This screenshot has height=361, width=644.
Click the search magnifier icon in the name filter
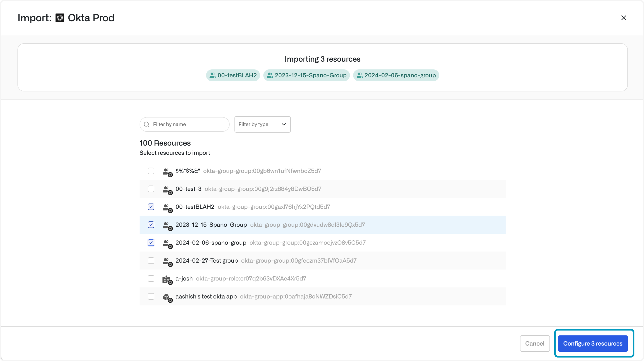coord(147,125)
